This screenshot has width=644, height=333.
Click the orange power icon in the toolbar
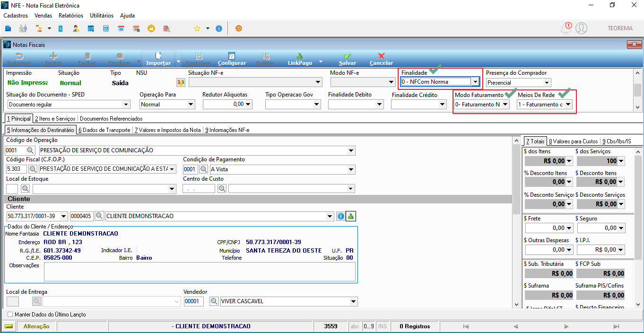(x=239, y=28)
